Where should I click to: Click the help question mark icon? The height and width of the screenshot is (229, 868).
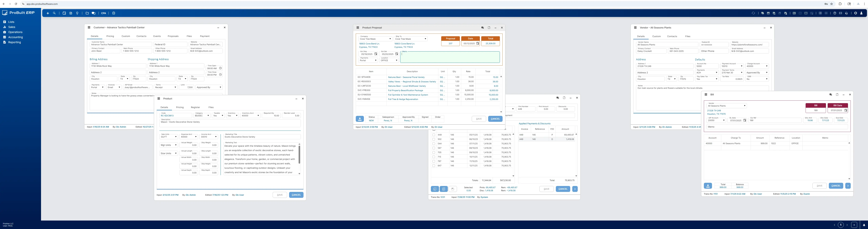click(835, 13)
